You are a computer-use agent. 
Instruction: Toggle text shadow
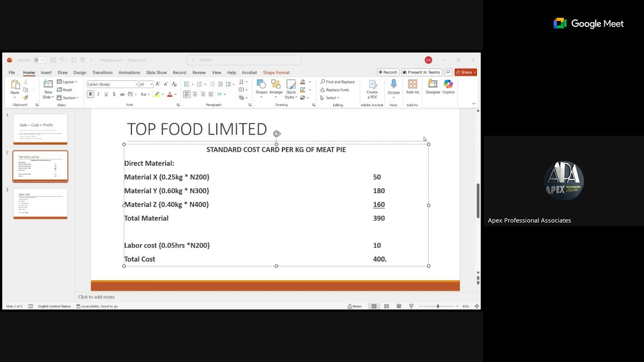coord(114,94)
